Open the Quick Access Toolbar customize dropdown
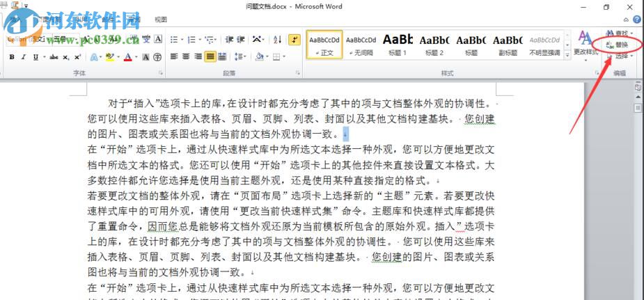Viewport: 644px width, 300px height. click(26, 6)
